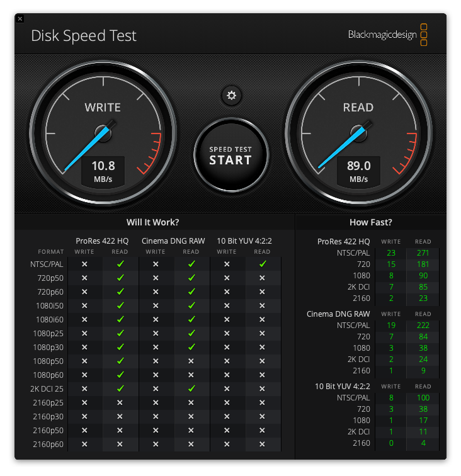The width and height of the screenshot is (461, 476).
Task: Click ProRes 422 HQ 2K DCI read value 85
Action: [423, 287]
